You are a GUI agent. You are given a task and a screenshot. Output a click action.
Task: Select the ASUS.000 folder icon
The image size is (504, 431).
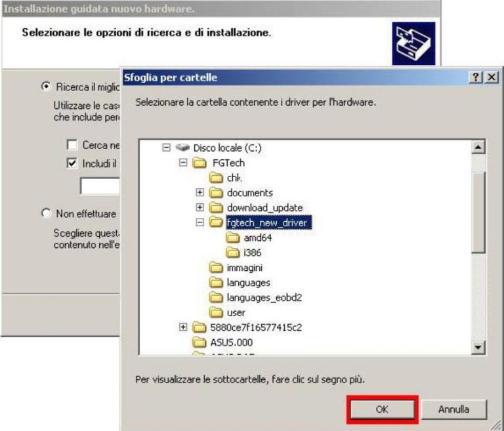(x=199, y=342)
